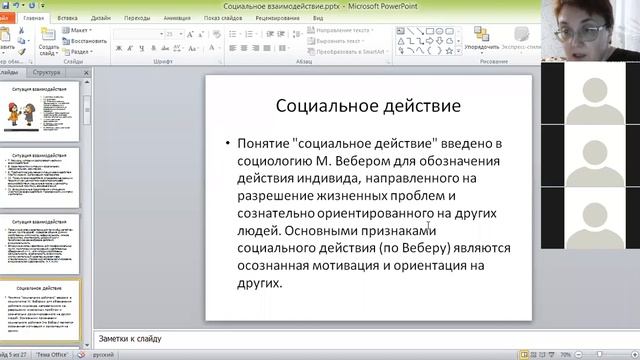Toggle text shadow (S) formatting
Viewport: 640px width, 360px height.
(x=153, y=48)
